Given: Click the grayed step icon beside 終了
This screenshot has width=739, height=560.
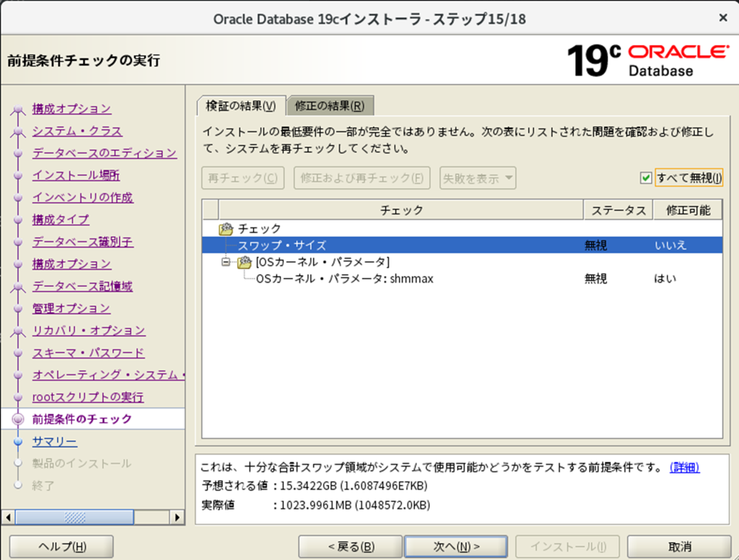Looking at the screenshot, I should click(x=19, y=485).
